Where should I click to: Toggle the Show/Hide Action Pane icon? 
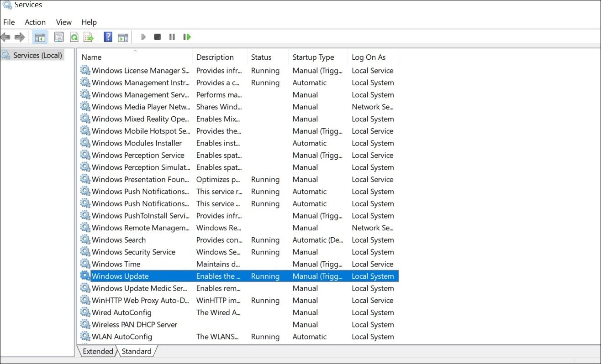(x=123, y=37)
